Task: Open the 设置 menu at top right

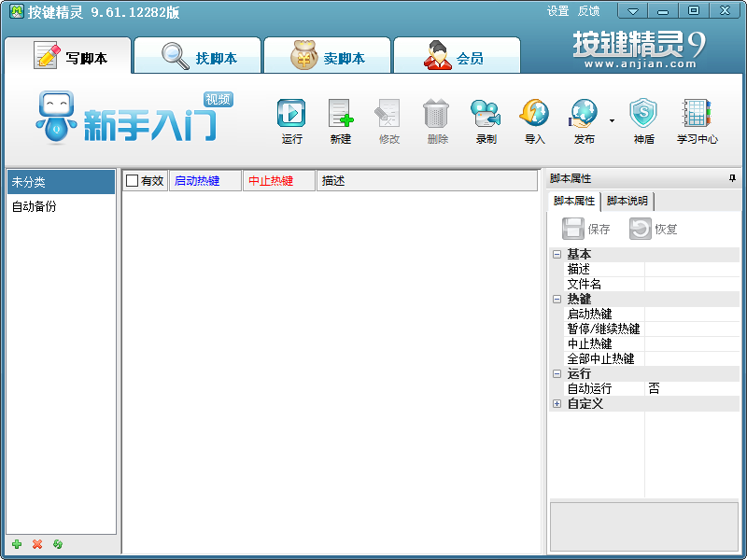Action: click(x=557, y=11)
